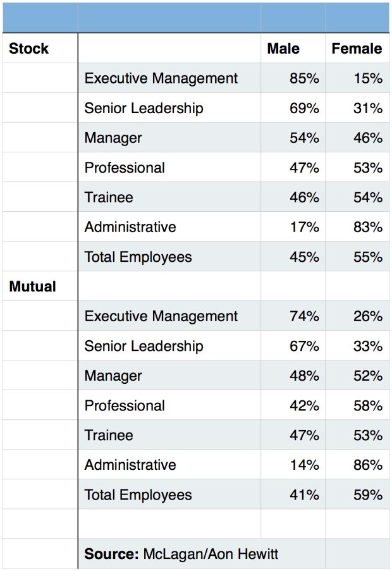Select the Source: McLagan/Aon Hewitt cell

[x=181, y=554]
